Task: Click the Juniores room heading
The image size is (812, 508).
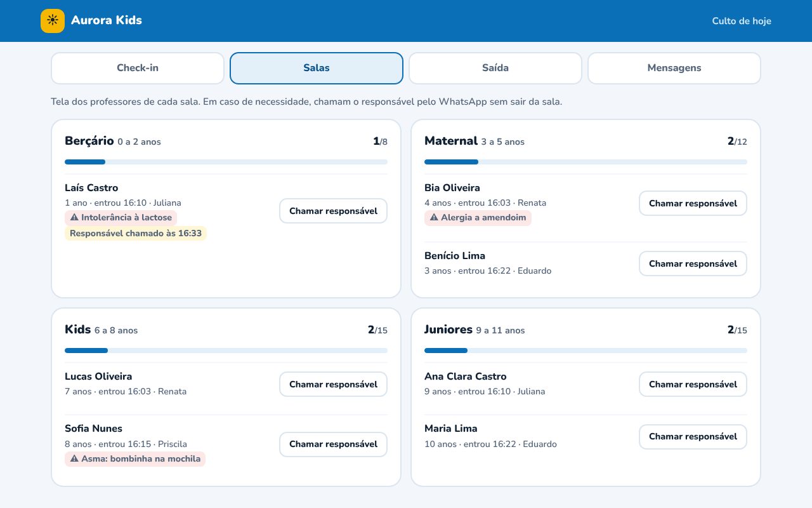Action: pos(449,330)
